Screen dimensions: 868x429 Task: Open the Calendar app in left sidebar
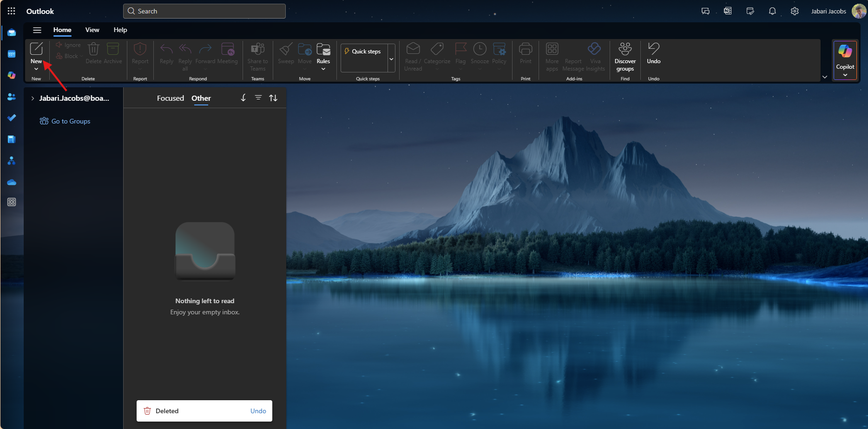pyautogui.click(x=12, y=54)
